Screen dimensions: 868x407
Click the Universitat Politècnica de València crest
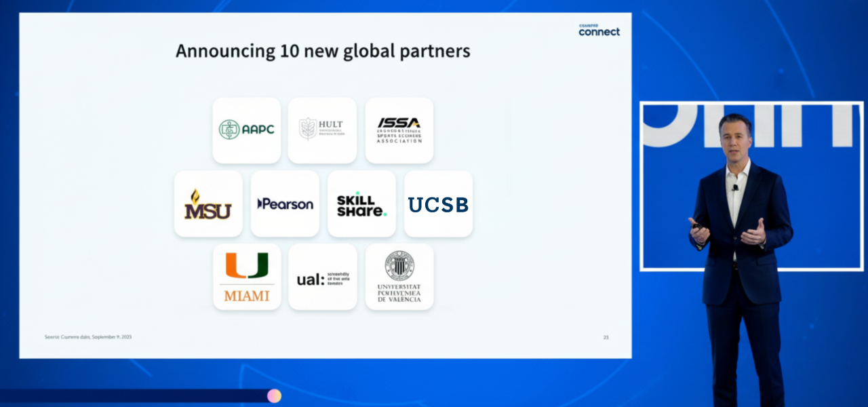(x=400, y=277)
